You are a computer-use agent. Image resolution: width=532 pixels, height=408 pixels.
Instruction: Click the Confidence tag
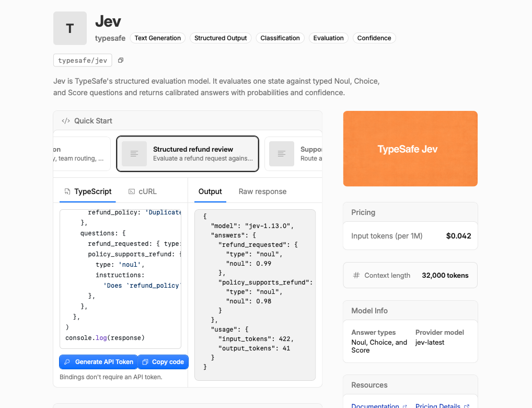[374, 38]
